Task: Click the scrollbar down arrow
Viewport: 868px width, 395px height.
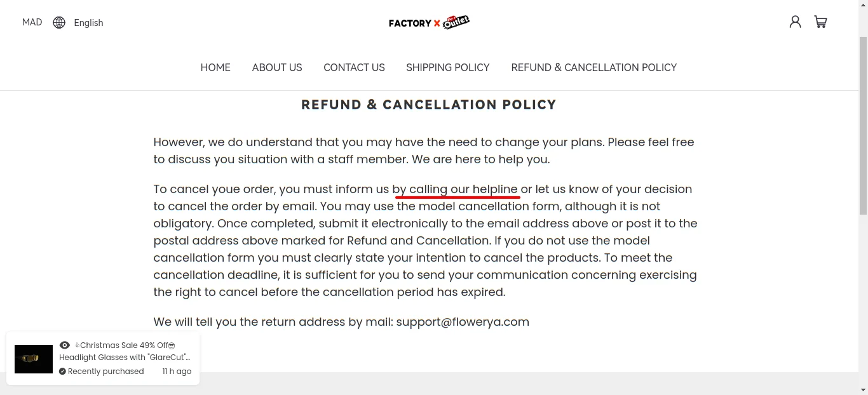Action: tap(863, 389)
